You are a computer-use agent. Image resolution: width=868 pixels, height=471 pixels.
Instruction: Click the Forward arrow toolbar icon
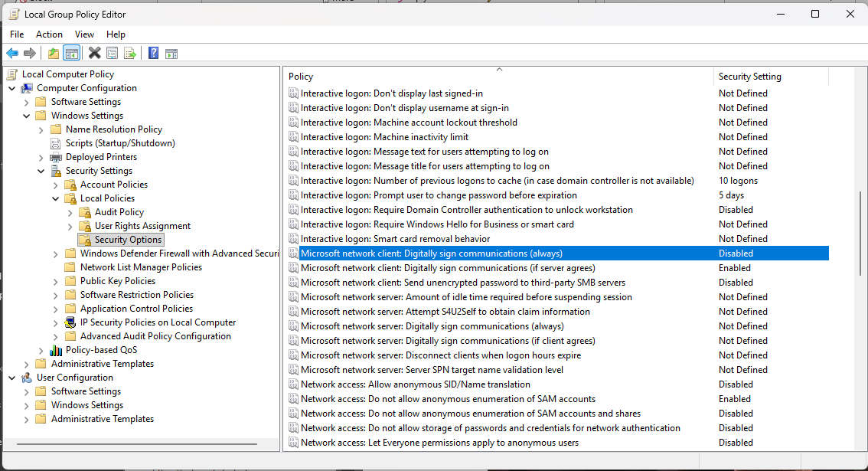[30, 53]
